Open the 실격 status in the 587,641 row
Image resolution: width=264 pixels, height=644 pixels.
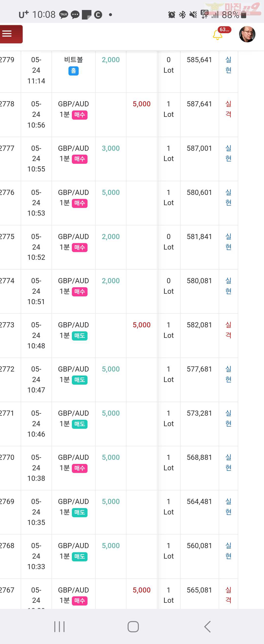tap(228, 109)
